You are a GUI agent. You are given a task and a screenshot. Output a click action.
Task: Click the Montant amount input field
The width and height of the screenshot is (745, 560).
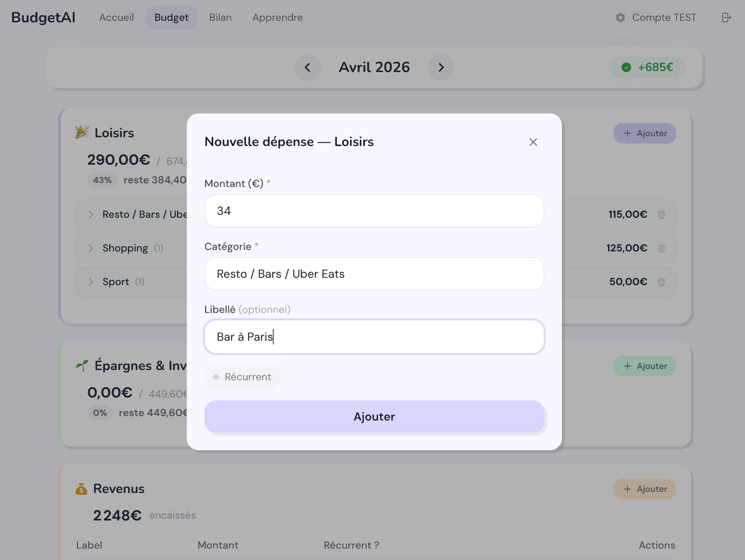374,211
